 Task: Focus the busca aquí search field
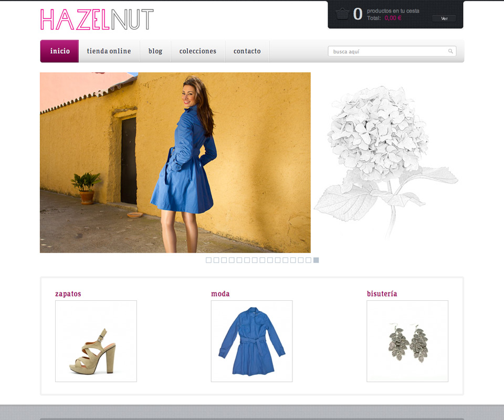pos(388,51)
